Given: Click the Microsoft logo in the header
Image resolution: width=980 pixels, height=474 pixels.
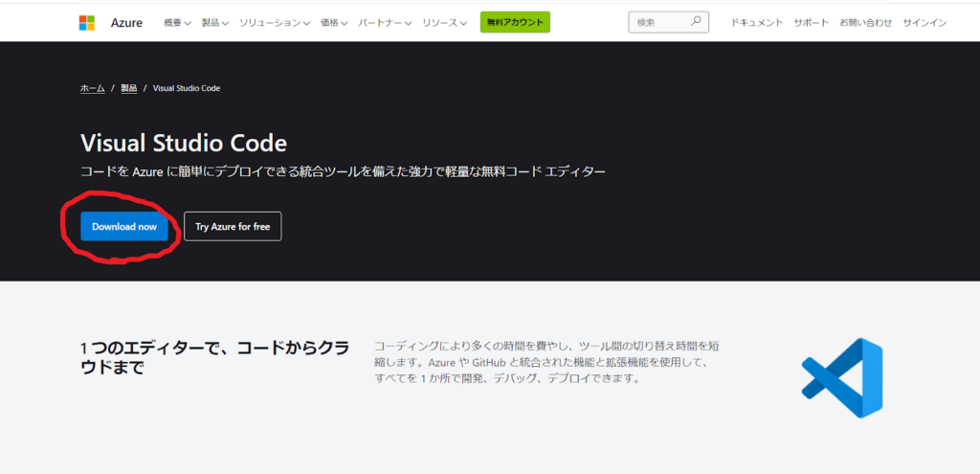Looking at the screenshot, I should (x=87, y=22).
